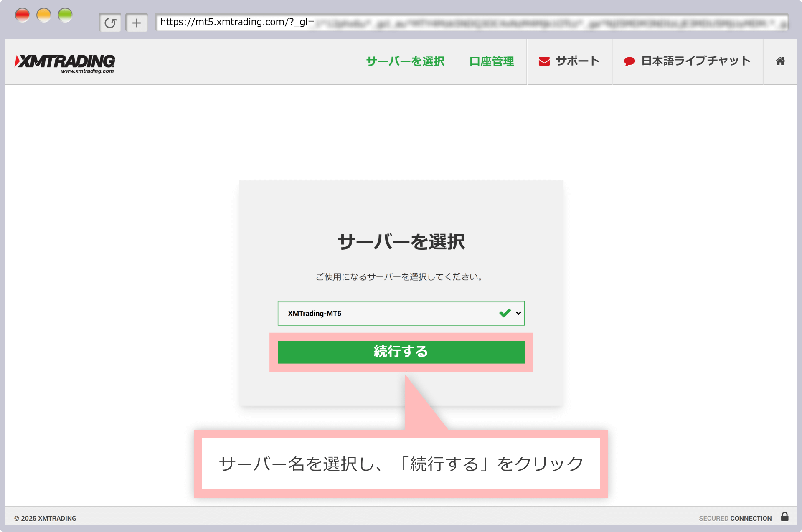802x532 pixels.
Task: Open the XMTrading-MT5 server dropdown
Action: (x=401, y=313)
